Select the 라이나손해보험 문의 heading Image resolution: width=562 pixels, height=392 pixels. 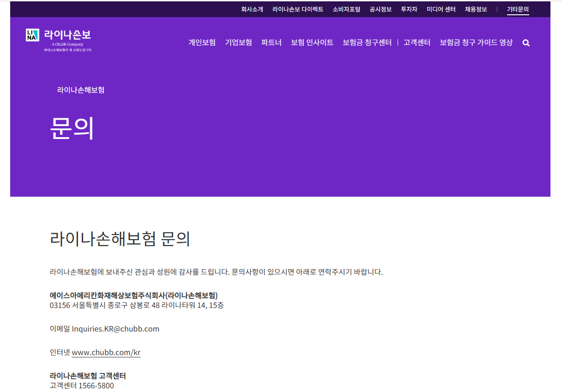(x=120, y=239)
